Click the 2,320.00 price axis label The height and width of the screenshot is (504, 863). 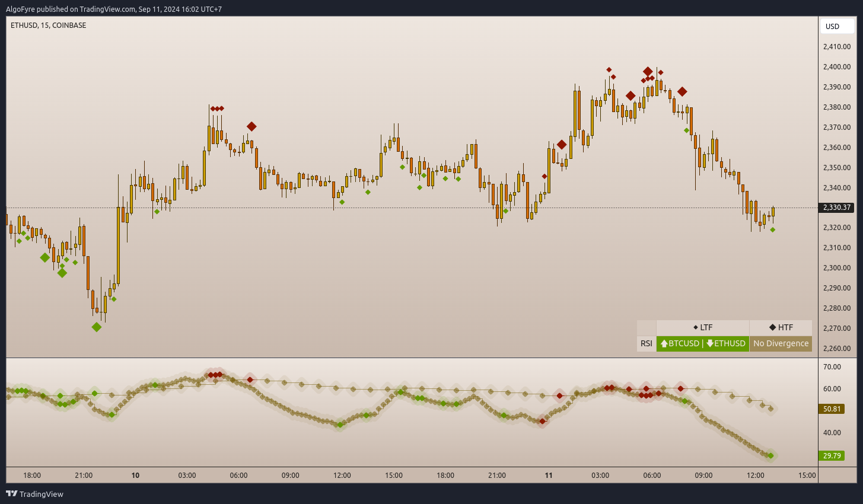(837, 228)
